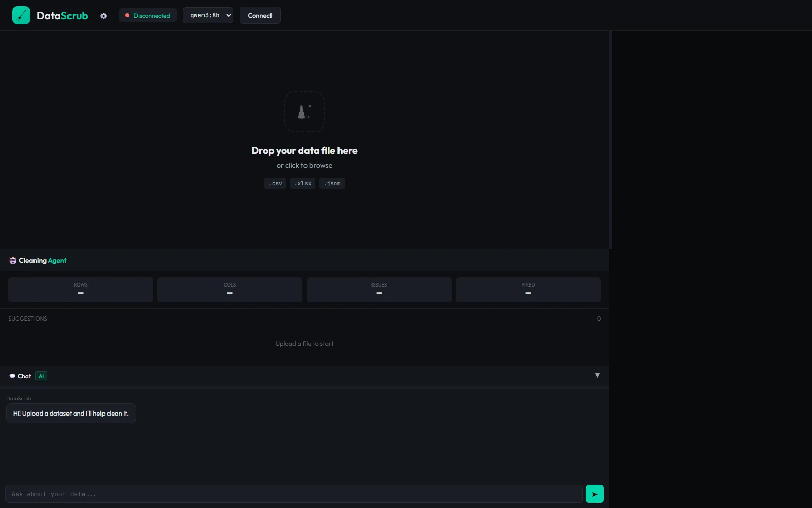Screen dimensions: 812x508
Task: Click 'Upload a file to start' text
Action: coord(304,344)
